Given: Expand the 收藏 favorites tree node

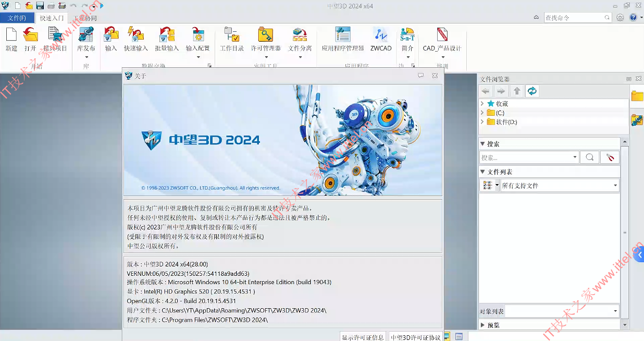Looking at the screenshot, I should click(482, 103).
